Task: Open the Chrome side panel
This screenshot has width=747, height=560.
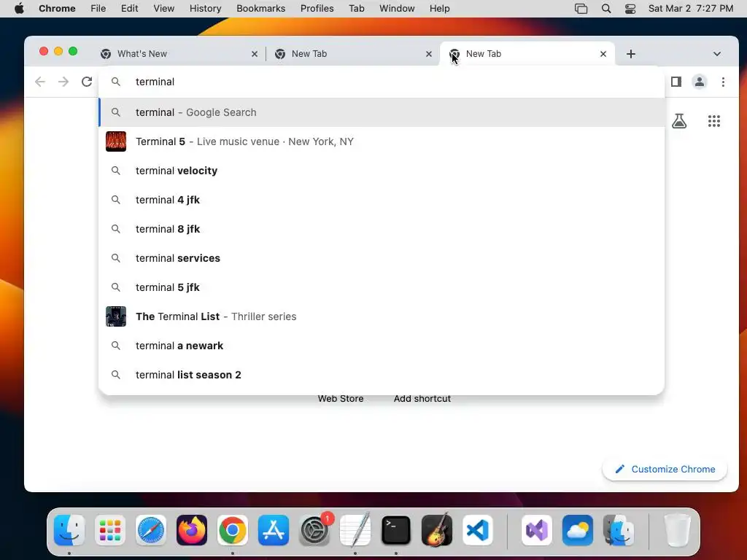Action: 676,82
